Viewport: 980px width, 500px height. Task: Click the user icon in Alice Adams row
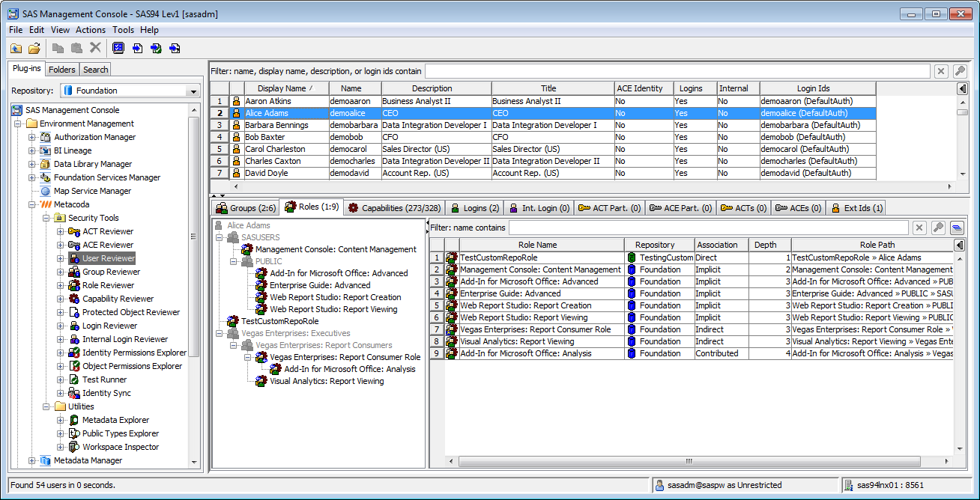(237, 113)
